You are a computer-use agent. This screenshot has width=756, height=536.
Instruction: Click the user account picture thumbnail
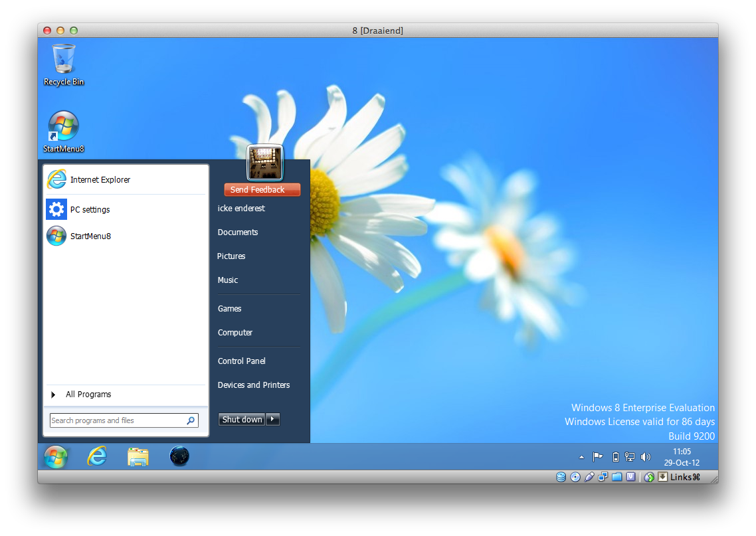[x=265, y=163]
